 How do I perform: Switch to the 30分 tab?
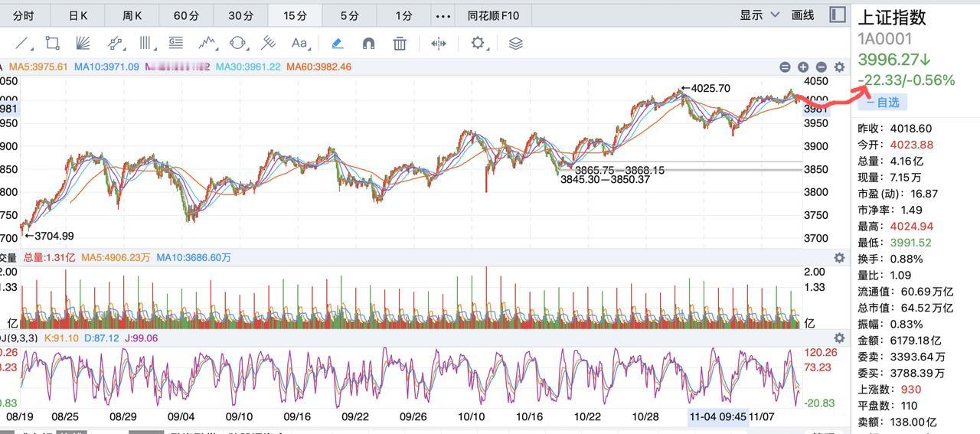pos(240,15)
